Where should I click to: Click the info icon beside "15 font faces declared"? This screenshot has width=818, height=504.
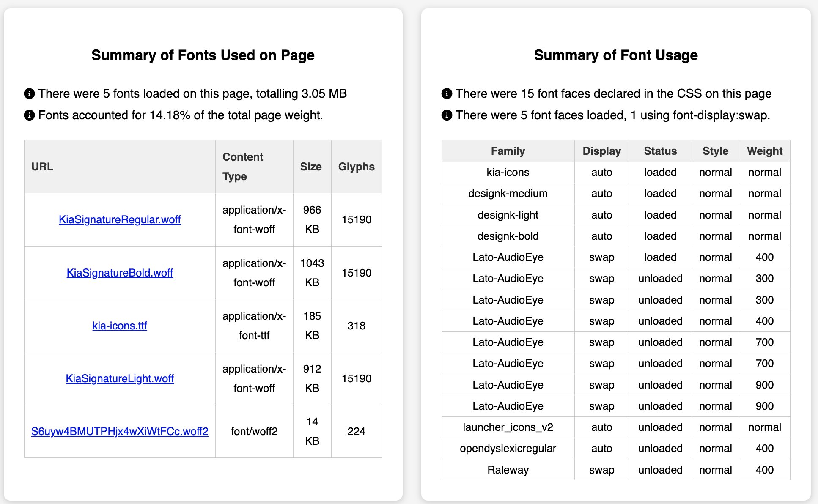tap(447, 93)
